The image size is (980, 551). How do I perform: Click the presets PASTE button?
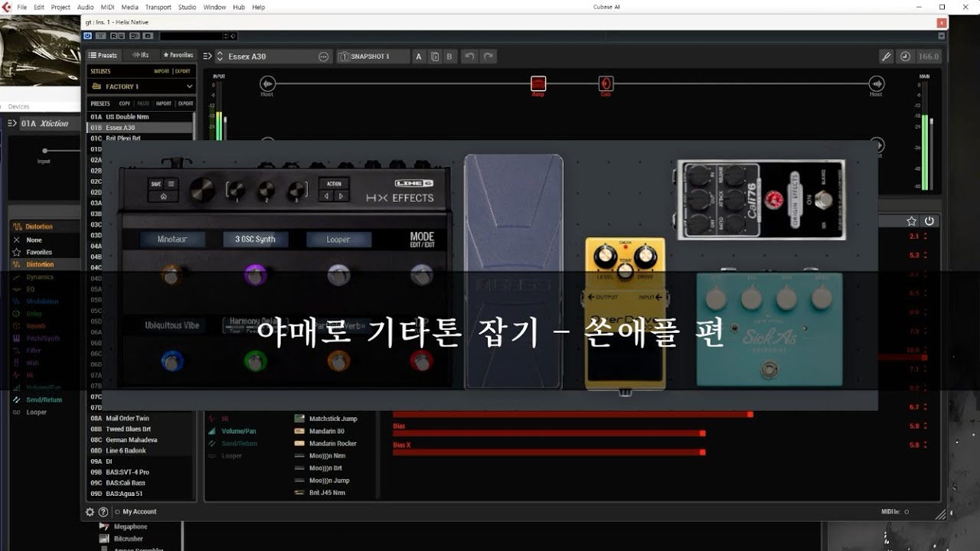143,103
